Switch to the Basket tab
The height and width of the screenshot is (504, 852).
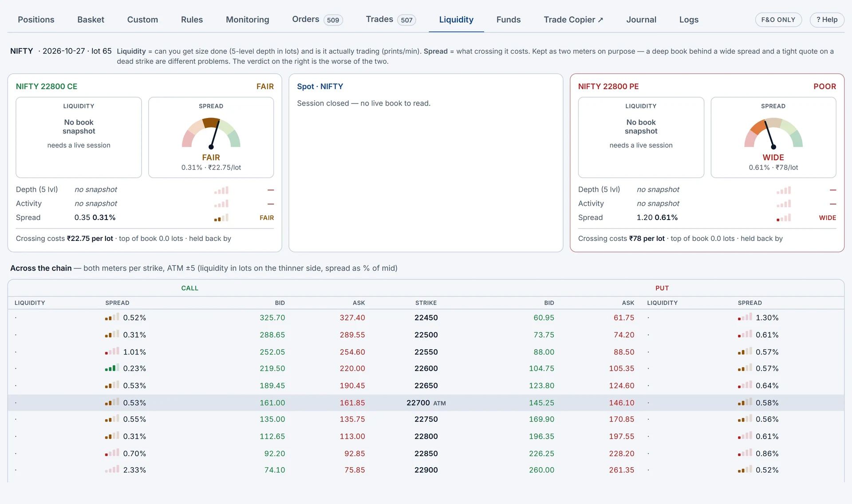91,20
